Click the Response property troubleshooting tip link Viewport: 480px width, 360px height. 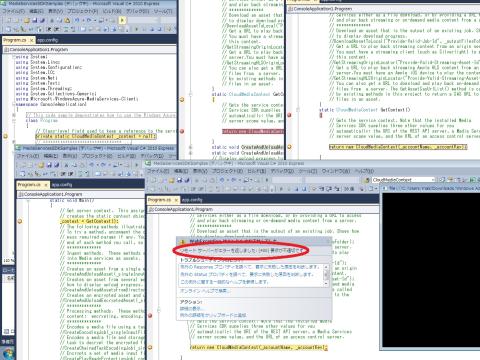[250, 267]
